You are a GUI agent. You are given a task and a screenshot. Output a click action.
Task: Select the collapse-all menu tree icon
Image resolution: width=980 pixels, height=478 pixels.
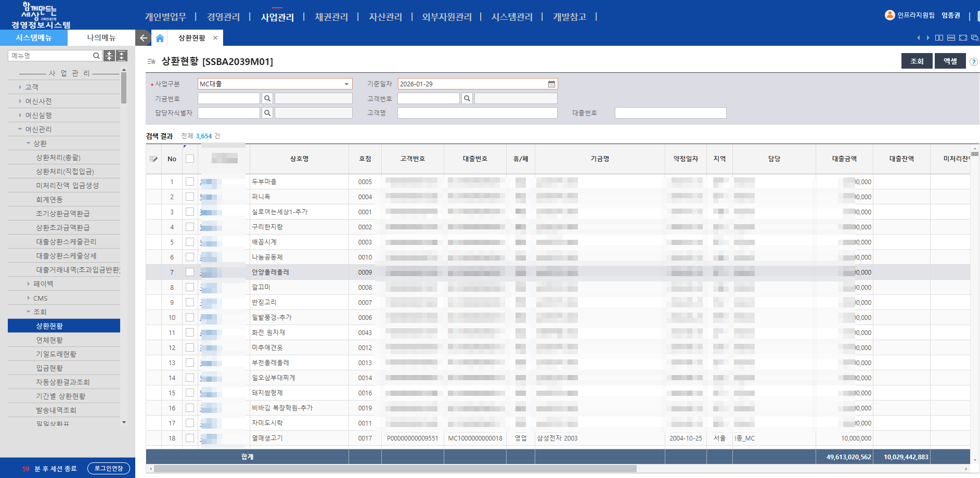(109, 55)
